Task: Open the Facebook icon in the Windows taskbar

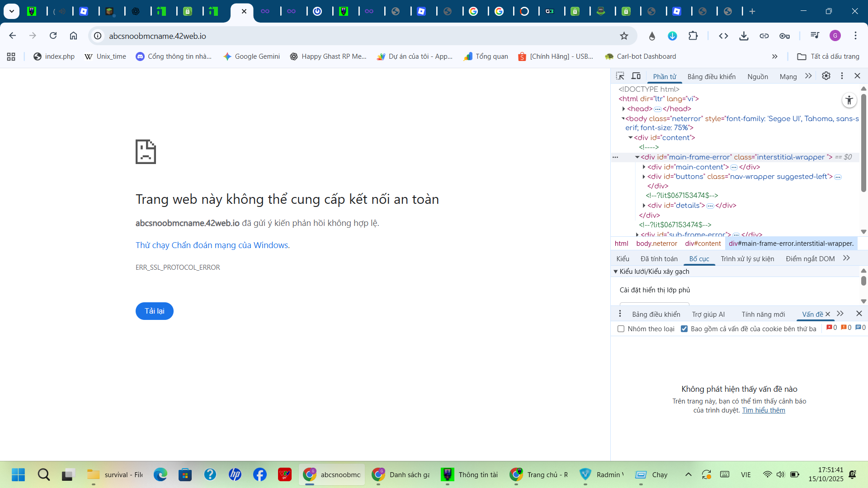Action: coord(259,474)
